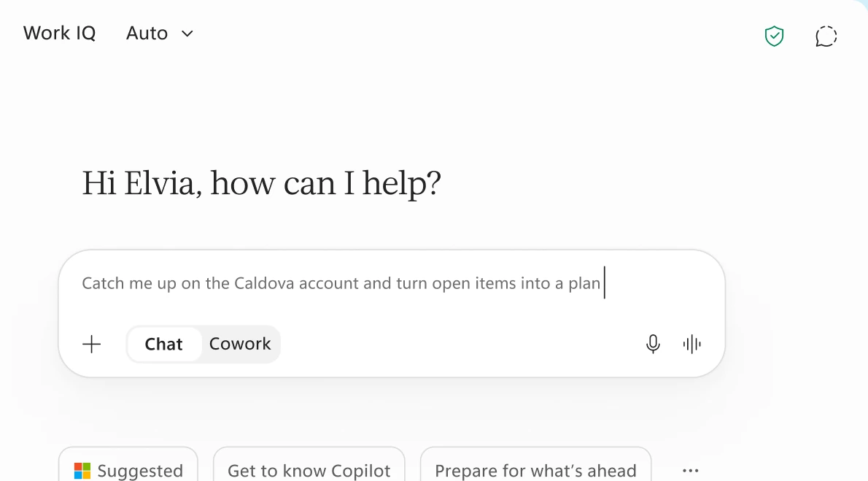The width and height of the screenshot is (868, 481).
Task: Click the chevron next to Auto
Action: pyautogui.click(x=187, y=34)
